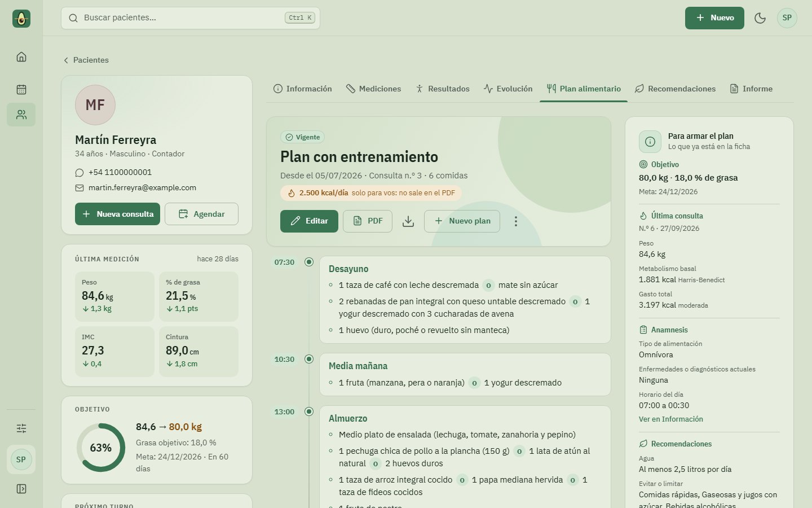This screenshot has width=812, height=508.
Task: Follow the Ver en Información link
Action: (671, 419)
